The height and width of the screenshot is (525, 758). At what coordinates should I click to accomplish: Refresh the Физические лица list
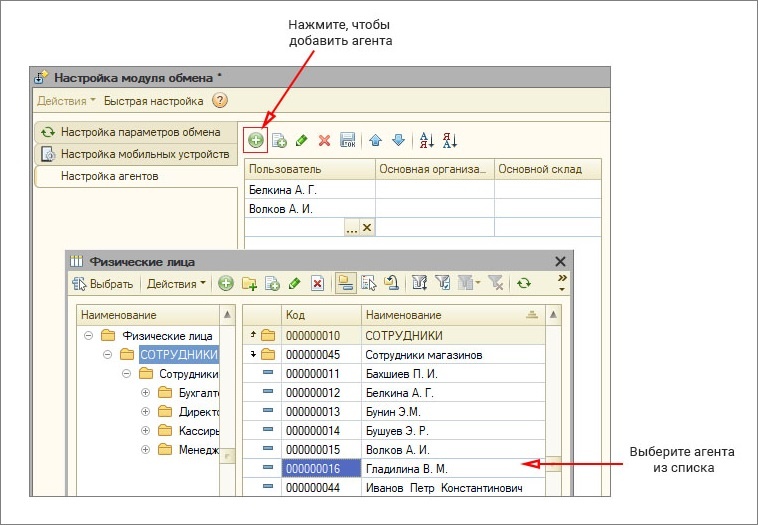[x=524, y=283]
